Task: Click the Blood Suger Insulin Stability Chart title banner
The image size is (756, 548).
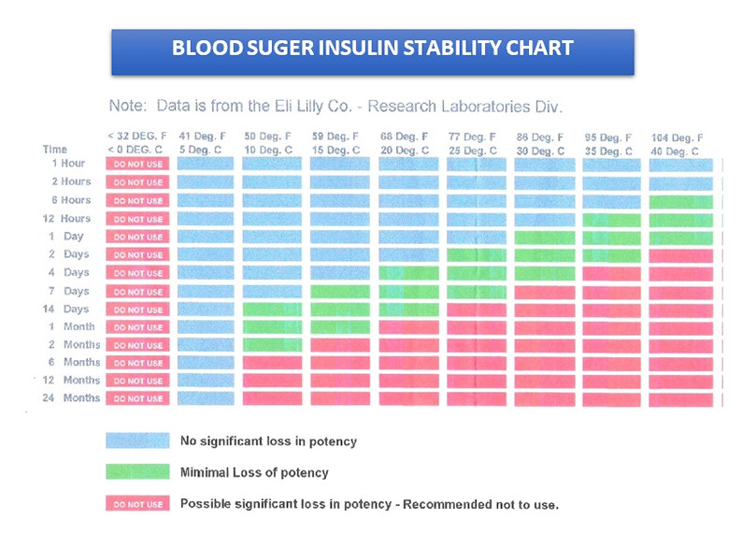Action: 373,52
